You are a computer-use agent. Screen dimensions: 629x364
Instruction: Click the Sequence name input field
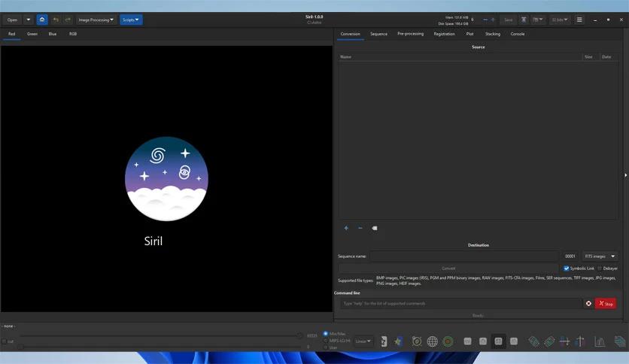pos(464,256)
